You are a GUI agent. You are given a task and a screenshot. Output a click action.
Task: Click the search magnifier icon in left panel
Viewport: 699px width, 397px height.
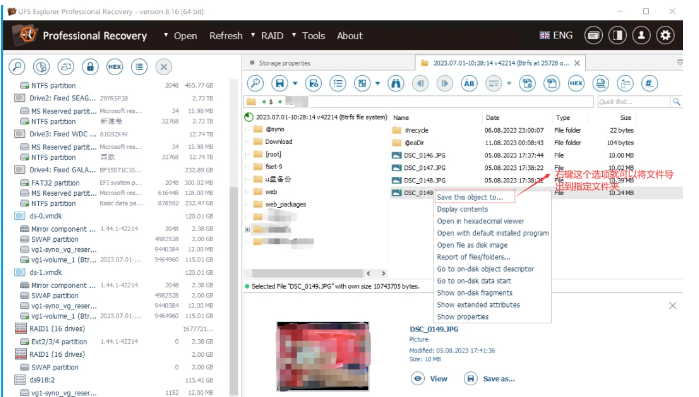pos(17,67)
